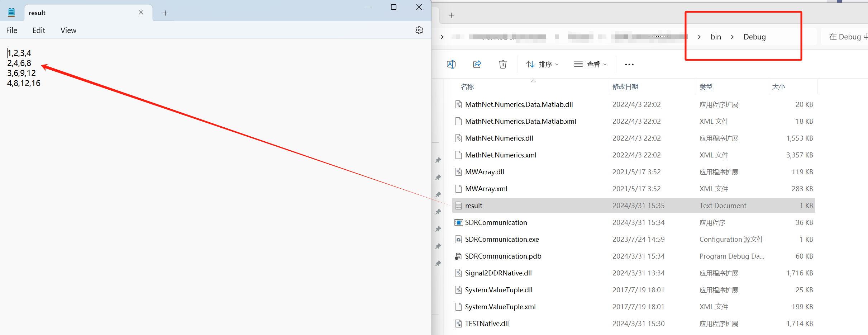Click the SDRCommunication.exe config file icon
Screen dimensions: 868x335
(x=458, y=239)
